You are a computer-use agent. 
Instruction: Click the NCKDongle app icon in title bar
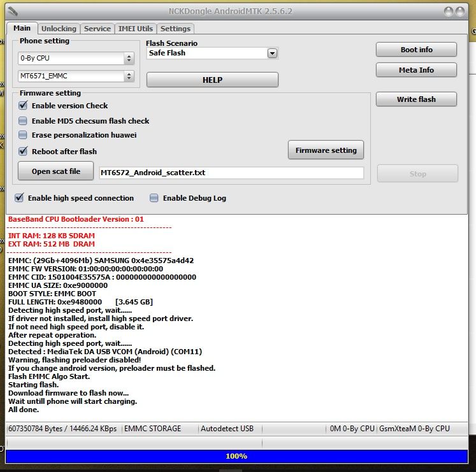tap(13, 11)
